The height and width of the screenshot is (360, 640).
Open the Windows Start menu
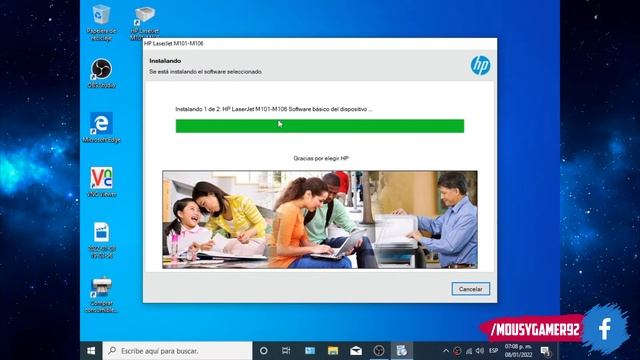[x=91, y=351]
